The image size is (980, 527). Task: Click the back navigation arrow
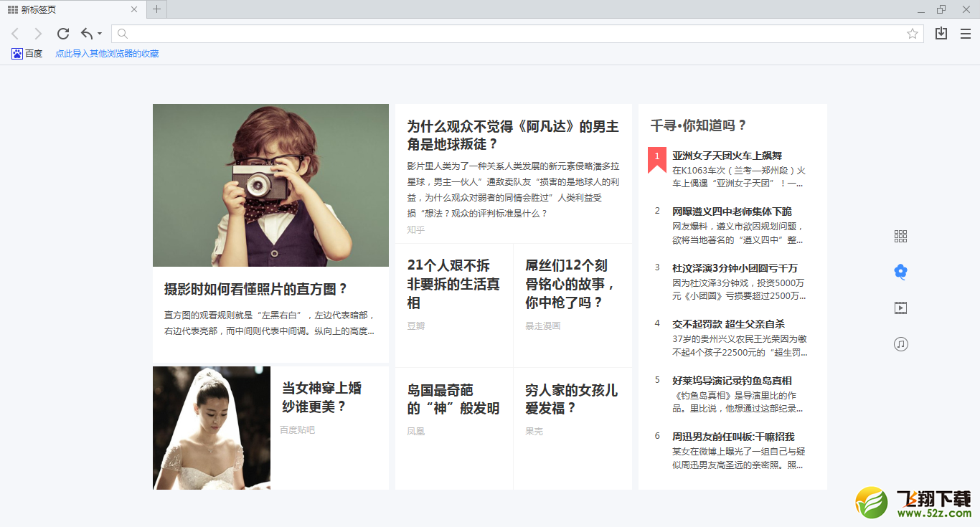click(15, 34)
